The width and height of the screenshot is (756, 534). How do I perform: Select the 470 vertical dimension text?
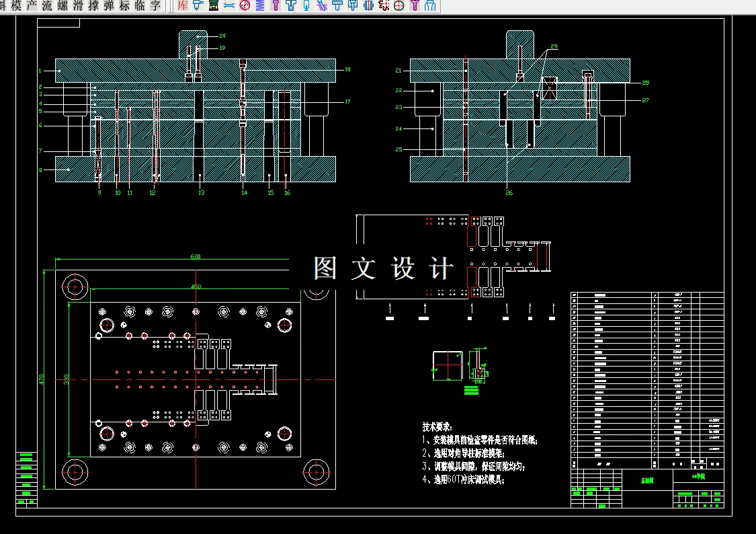(42, 379)
